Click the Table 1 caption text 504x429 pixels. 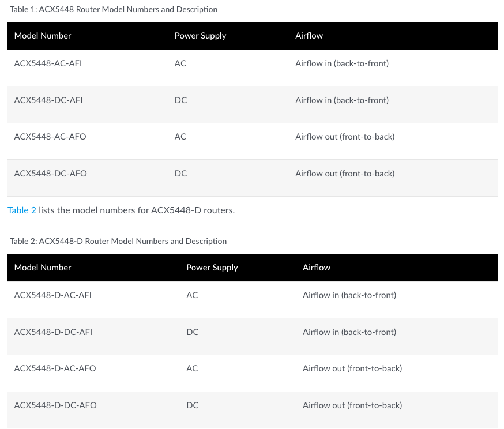coord(114,9)
